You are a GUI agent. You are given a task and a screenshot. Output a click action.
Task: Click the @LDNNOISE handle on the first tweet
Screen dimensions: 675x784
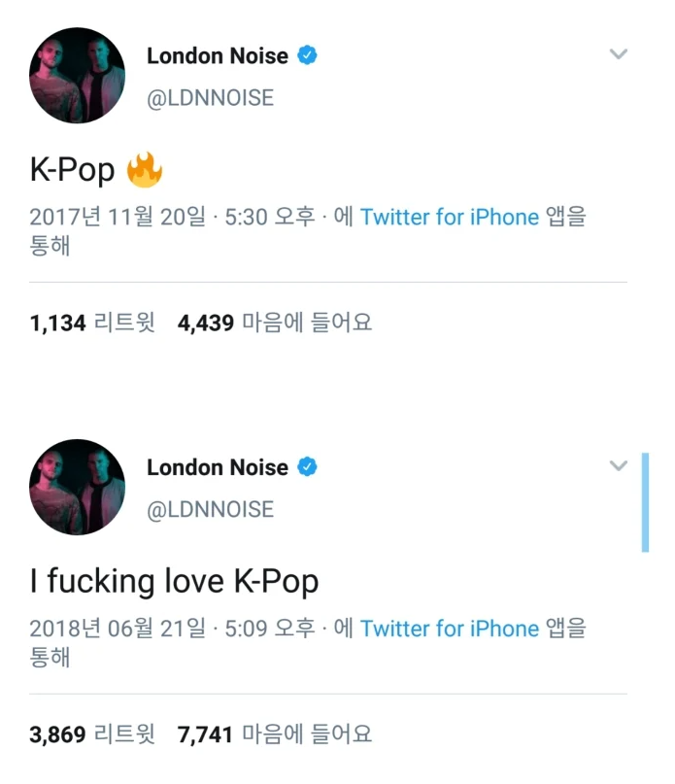click(x=210, y=98)
